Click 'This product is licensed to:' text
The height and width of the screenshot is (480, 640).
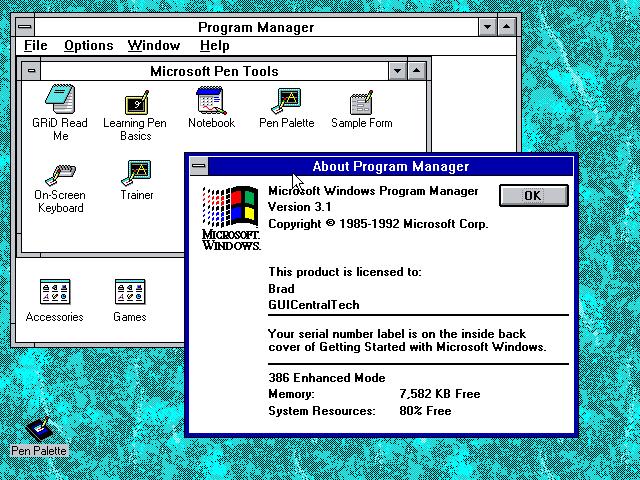[344, 272]
